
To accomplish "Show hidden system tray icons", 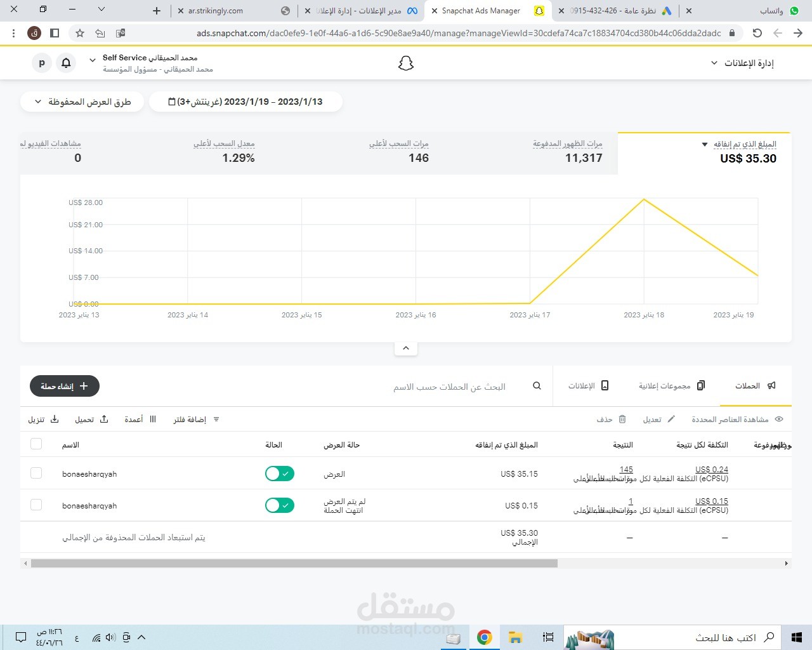I will pyautogui.click(x=141, y=637).
